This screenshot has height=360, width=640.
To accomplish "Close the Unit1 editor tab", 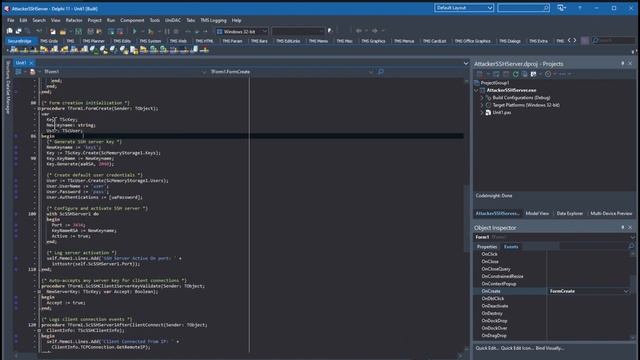I will click(x=31, y=63).
